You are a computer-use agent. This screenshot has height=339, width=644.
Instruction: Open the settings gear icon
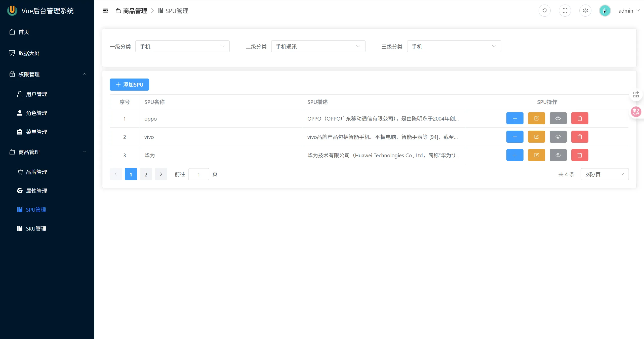pos(585,11)
